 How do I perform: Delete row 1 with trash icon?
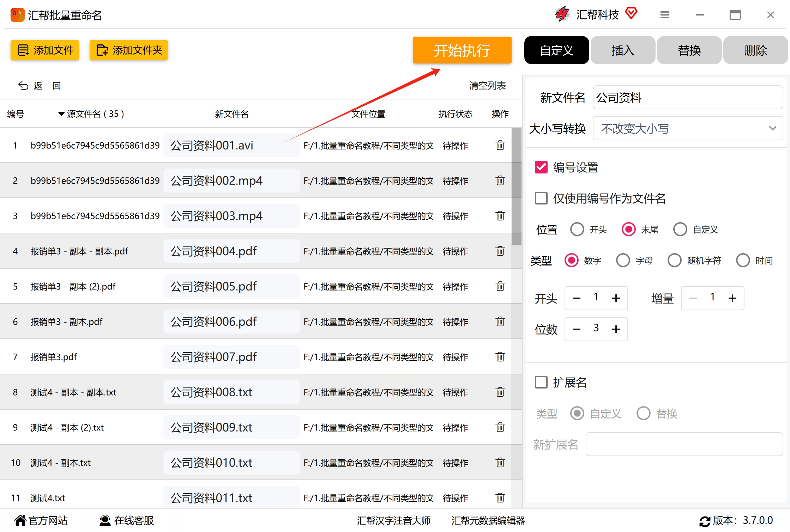click(x=500, y=145)
